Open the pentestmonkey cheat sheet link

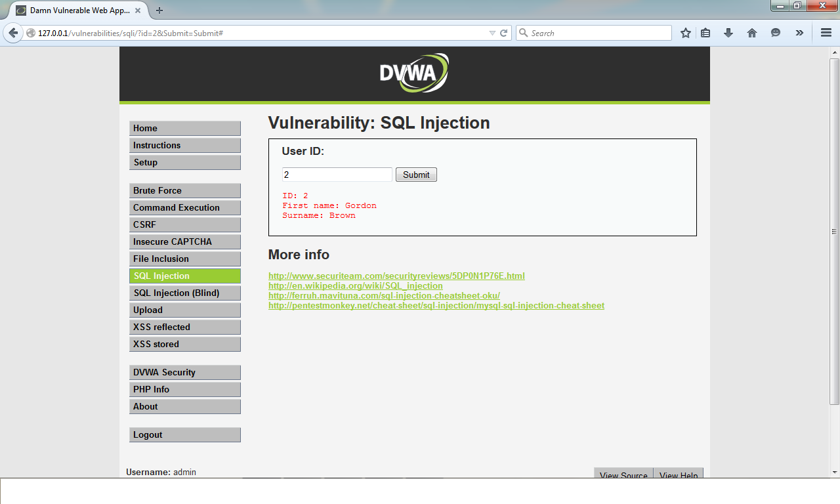tap(436, 305)
